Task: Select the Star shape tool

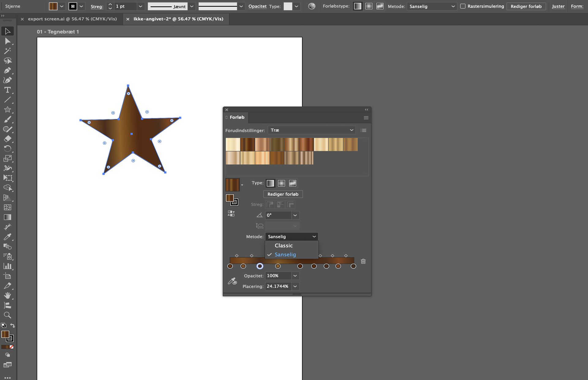Action: point(7,110)
